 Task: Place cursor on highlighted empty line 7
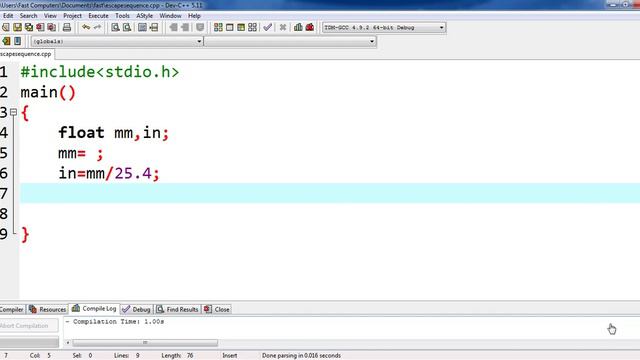pyautogui.click(x=330, y=193)
